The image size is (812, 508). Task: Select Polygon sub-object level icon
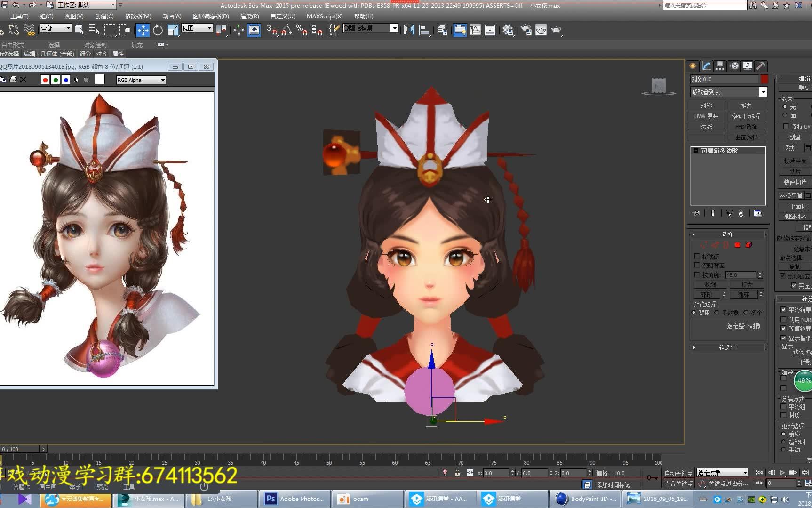[x=738, y=245]
